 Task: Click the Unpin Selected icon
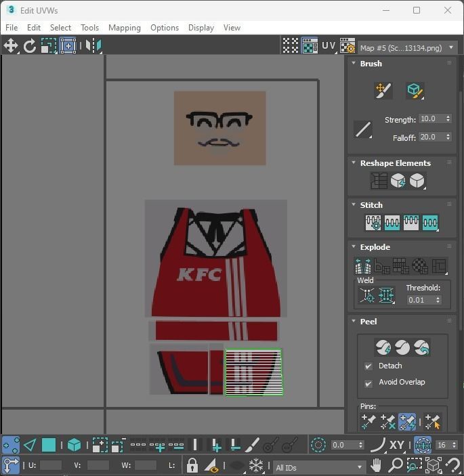pyautogui.click(x=387, y=422)
